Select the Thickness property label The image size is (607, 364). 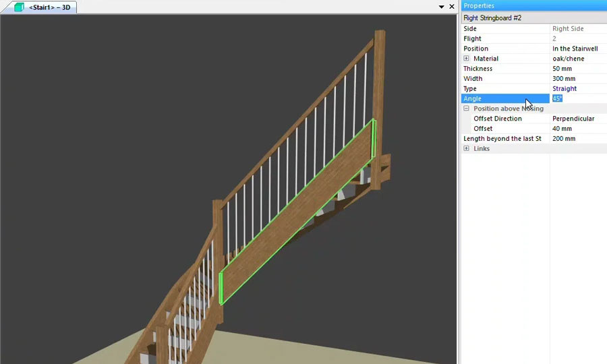[478, 69]
